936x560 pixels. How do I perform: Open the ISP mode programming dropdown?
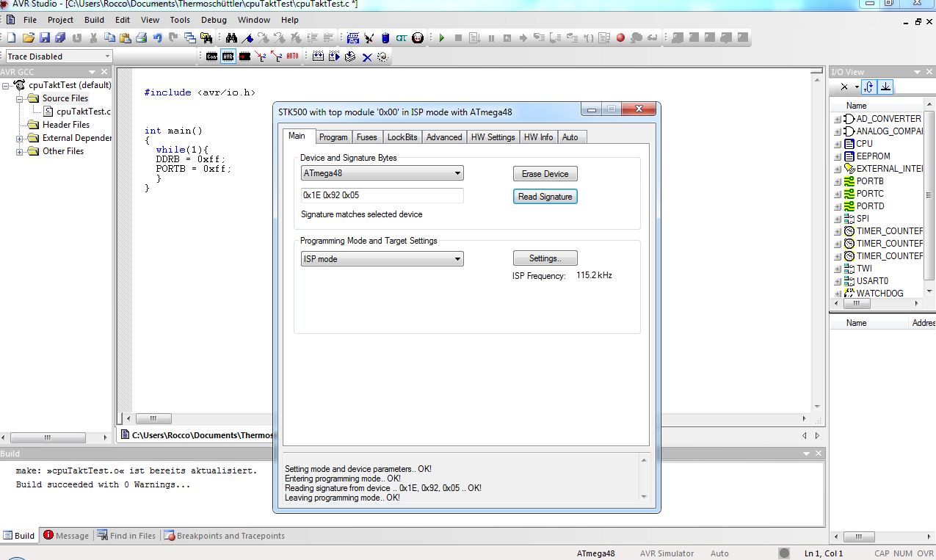[382, 258]
